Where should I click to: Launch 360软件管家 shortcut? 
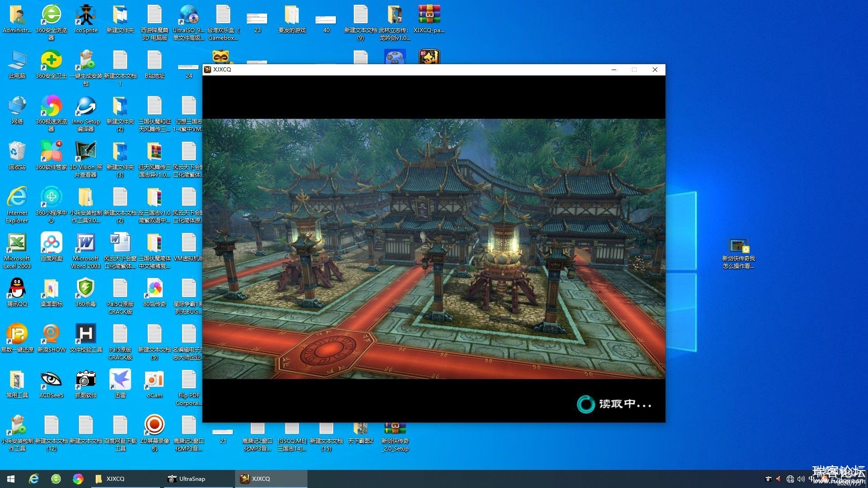click(x=52, y=156)
